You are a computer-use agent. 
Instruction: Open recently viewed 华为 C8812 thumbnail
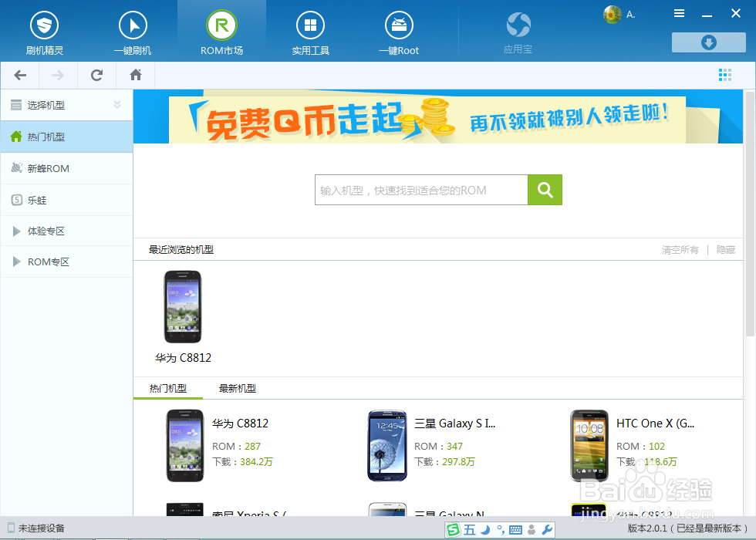click(183, 307)
